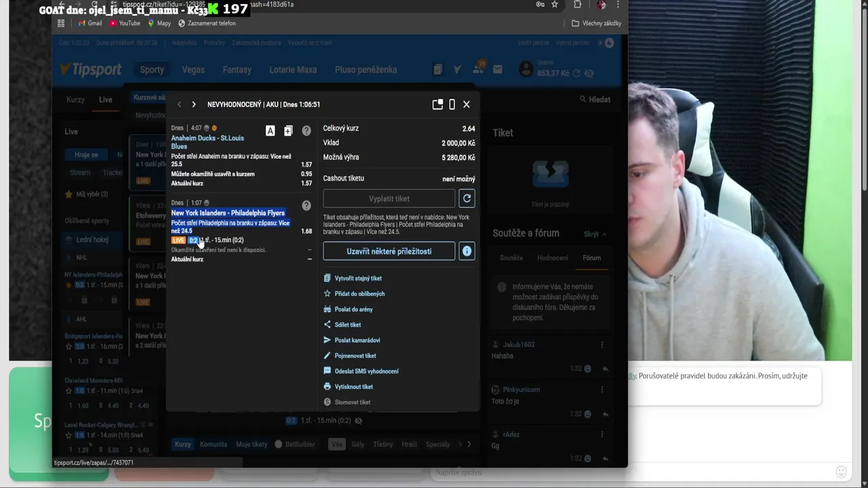This screenshot has height=488, width=868.
Task: Click 'Vybrat peníze' link
Action: coord(572,43)
